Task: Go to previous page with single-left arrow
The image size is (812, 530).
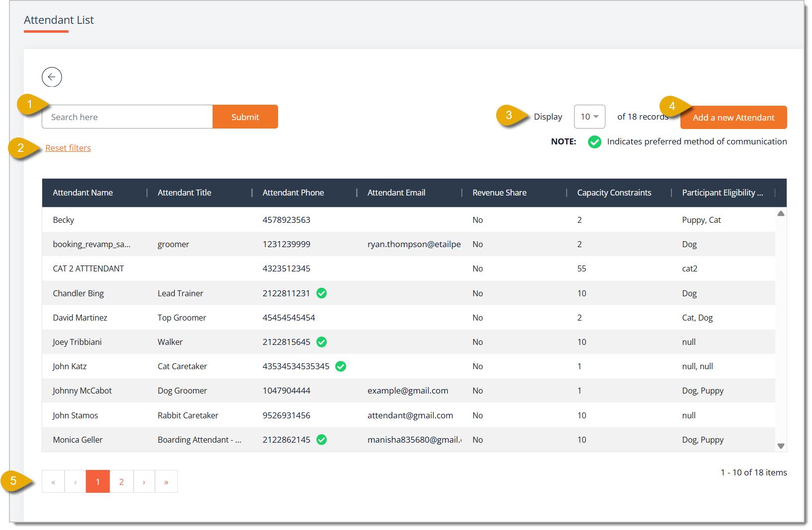Action: tap(75, 482)
